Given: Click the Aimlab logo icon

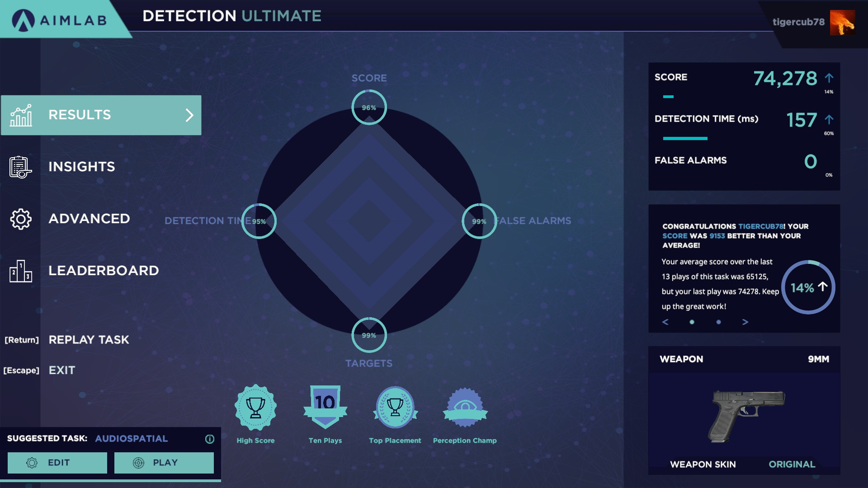Looking at the screenshot, I should tap(23, 20).
